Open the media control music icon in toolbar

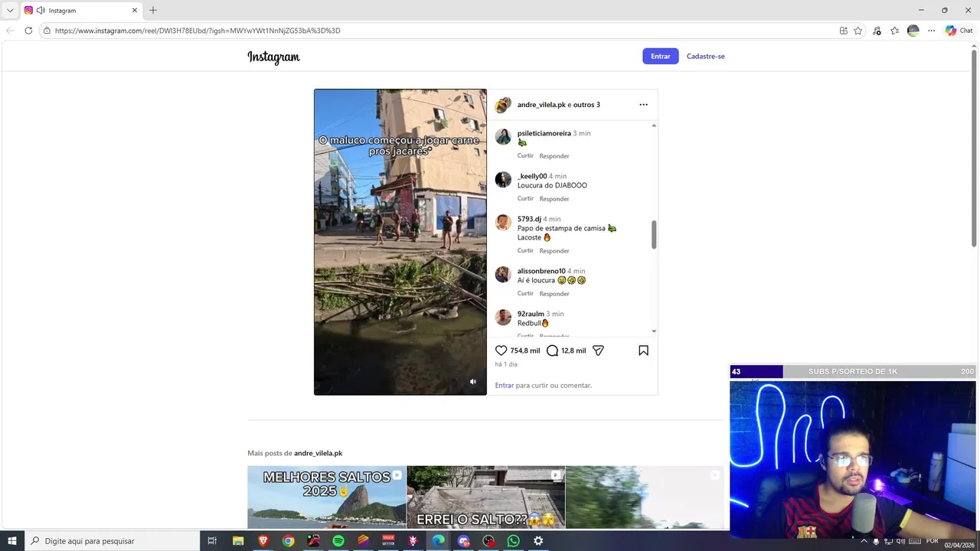877,31
